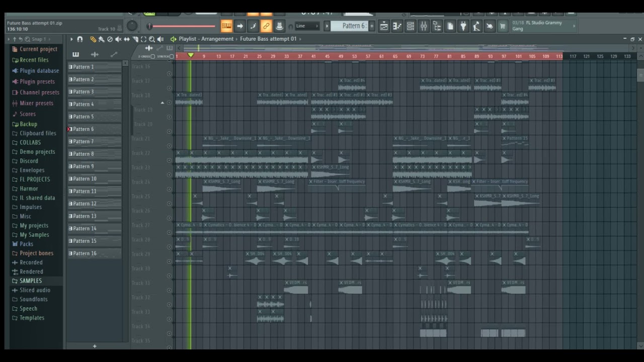Choose the Select marquee tool in playlist

click(143, 39)
